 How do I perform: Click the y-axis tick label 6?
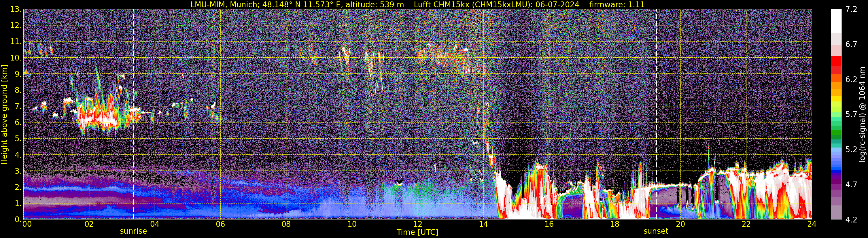tap(18, 123)
